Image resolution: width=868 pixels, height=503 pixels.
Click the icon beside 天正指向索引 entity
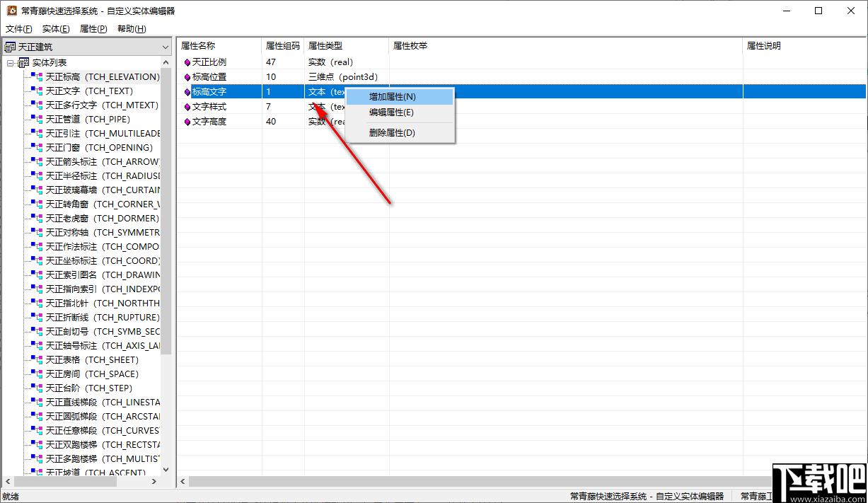pyautogui.click(x=37, y=289)
